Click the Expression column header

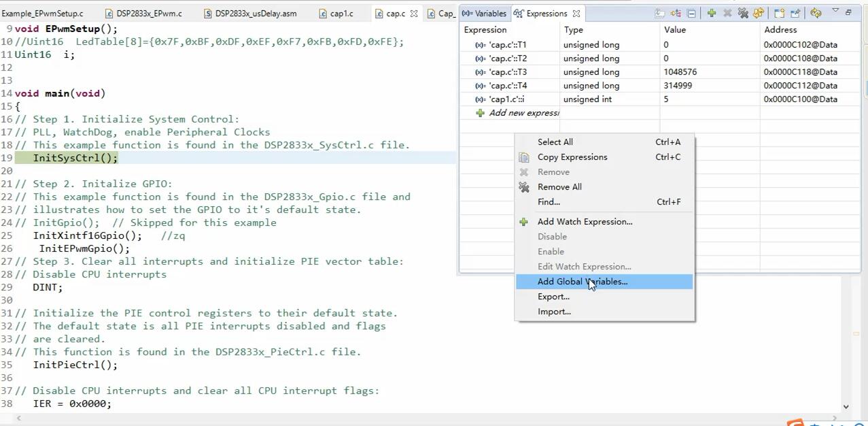coord(510,30)
